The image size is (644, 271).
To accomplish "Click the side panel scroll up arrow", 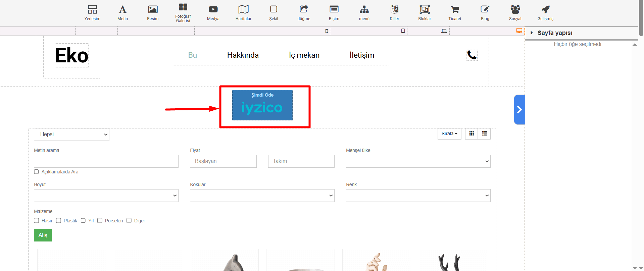I will coord(635,45).
